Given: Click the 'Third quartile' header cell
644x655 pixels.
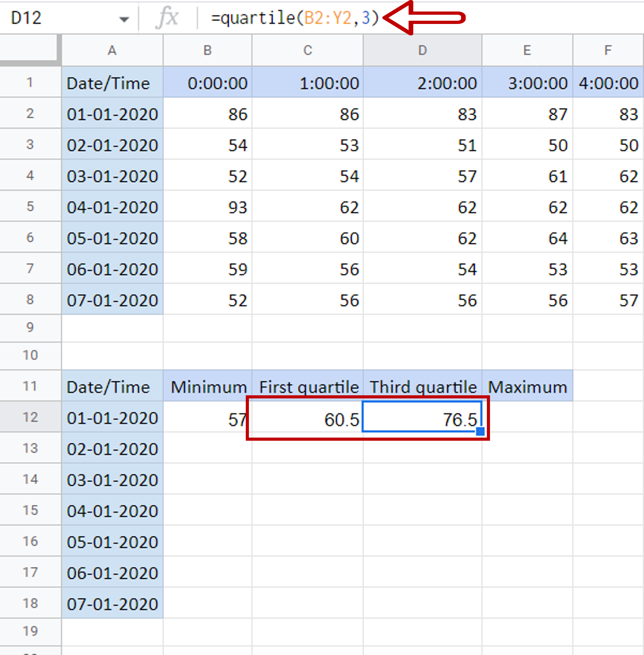Looking at the screenshot, I should pyautogui.click(x=422, y=385).
